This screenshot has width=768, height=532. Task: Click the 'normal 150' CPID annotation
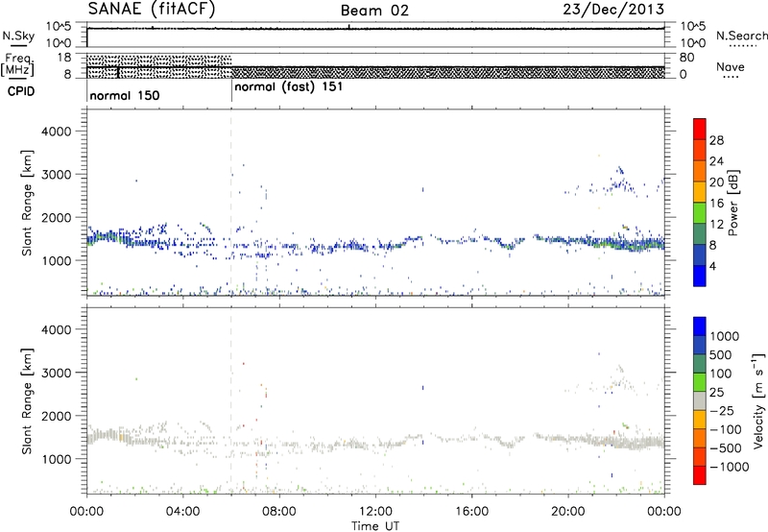125,95
